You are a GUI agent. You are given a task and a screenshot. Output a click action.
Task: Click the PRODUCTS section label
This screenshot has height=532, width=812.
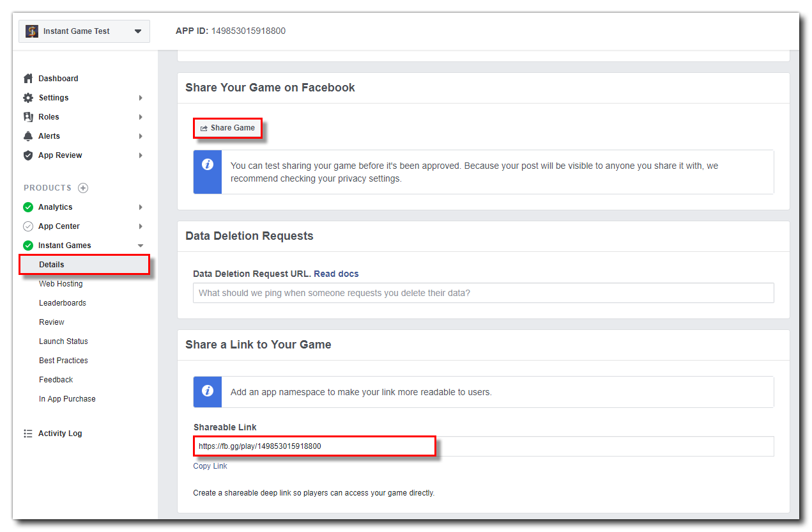click(47, 188)
